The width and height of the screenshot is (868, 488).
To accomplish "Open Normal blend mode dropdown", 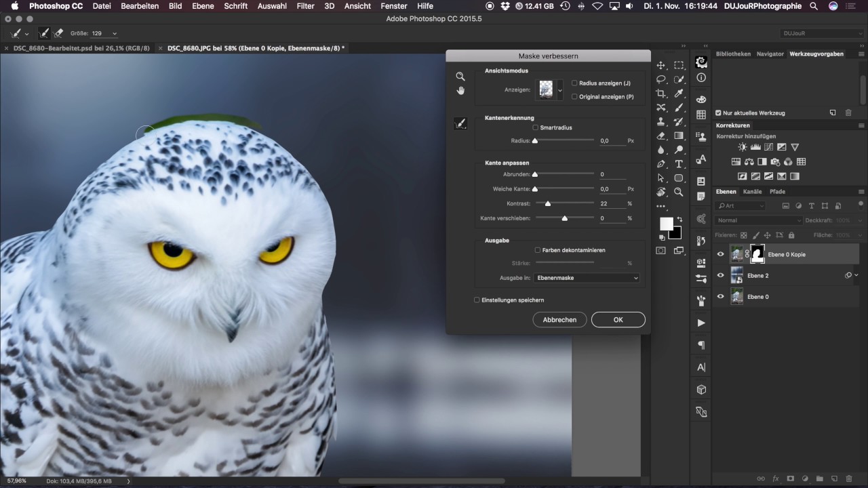I will pyautogui.click(x=759, y=220).
